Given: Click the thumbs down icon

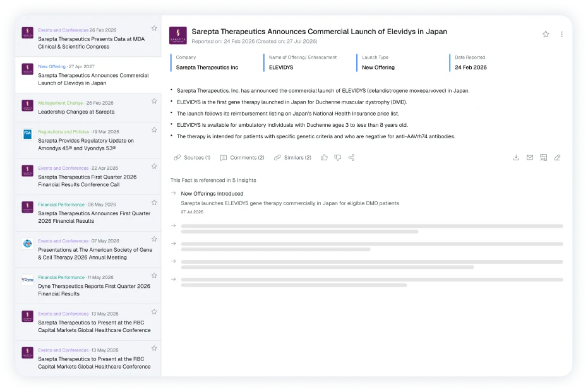Looking at the screenshot, I should pyautogui.click(x=338, y=157).
